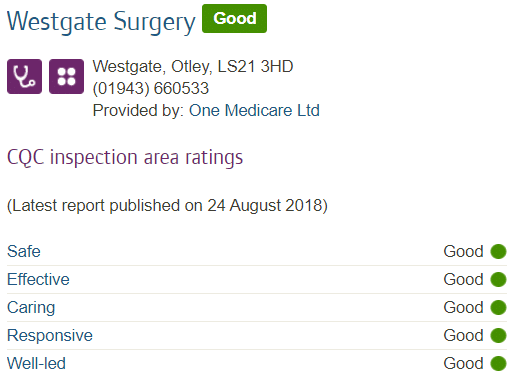Open the Responsive rating row
515x377 pixels.
257,335
